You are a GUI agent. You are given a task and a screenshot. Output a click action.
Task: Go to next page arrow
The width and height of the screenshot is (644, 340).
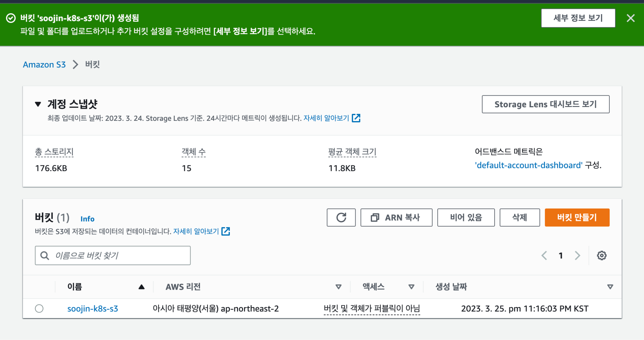pos(577,255)
